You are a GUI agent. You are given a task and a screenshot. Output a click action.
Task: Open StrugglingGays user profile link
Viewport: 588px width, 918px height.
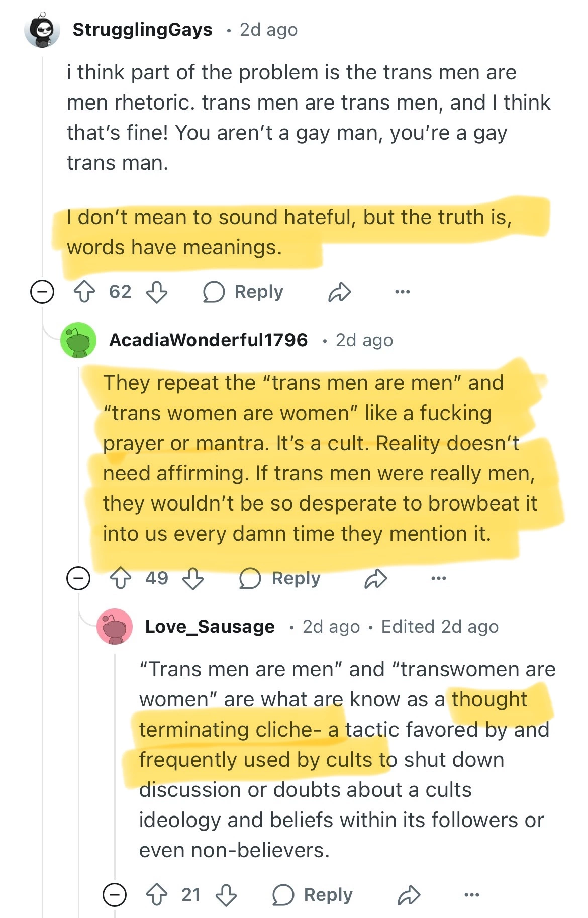(x=142, y=30)
